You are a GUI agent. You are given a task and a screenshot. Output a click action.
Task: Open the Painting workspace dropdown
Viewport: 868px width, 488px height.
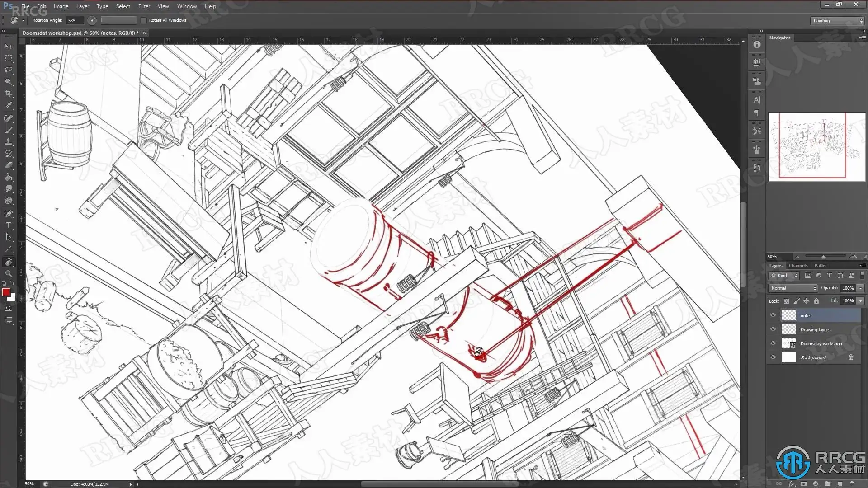(837, 21)
